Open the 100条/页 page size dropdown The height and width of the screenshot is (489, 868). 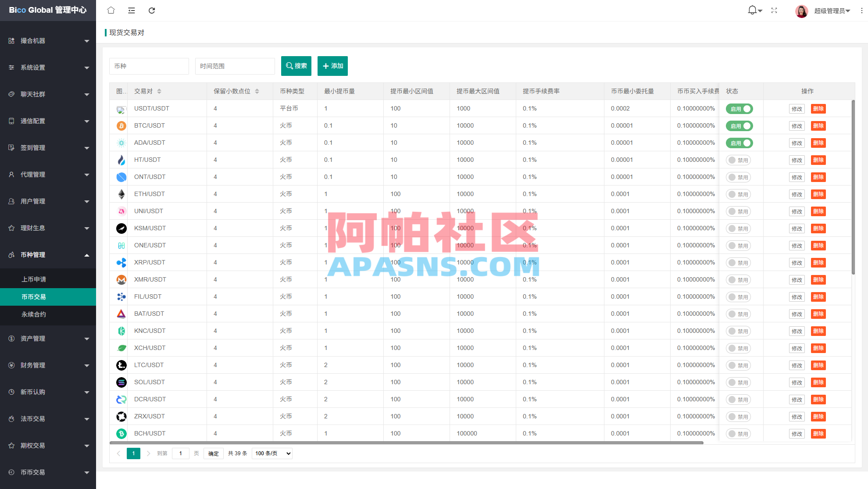pyautogui.click(x=271, y=453)
